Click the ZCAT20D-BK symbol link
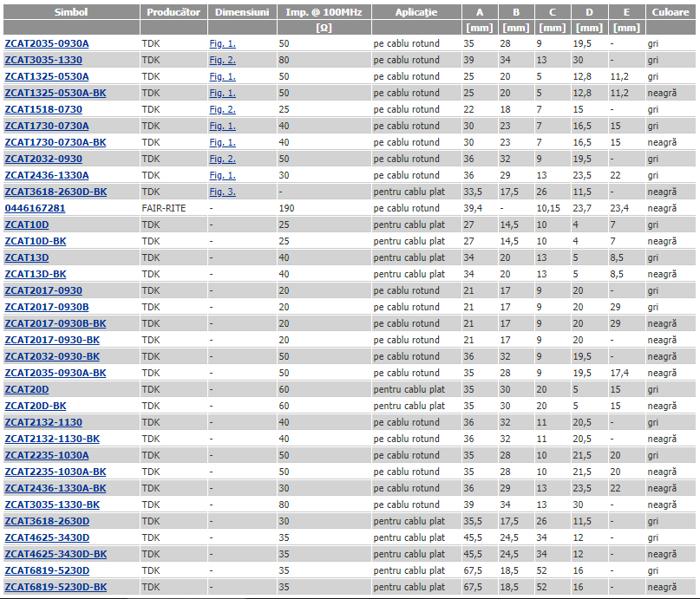This screenshot has height=599, width=700. tap(36, 406)
